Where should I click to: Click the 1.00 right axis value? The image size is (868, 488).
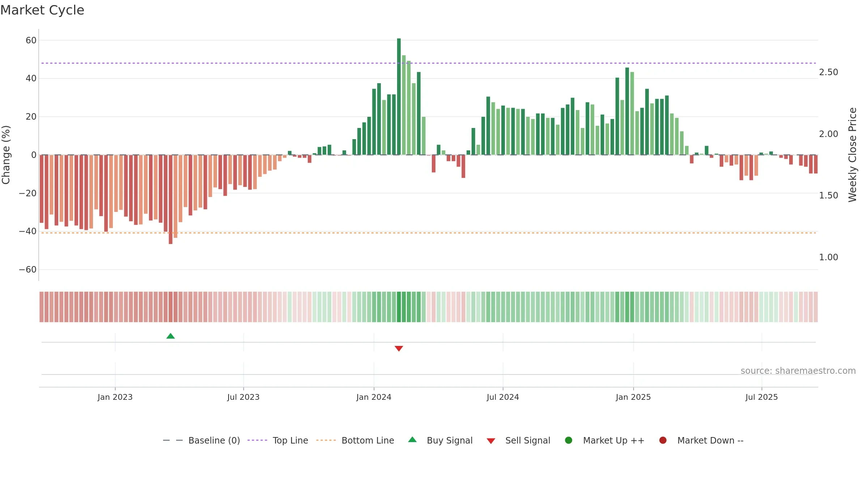pyautogui.click(x=829, y=257)
